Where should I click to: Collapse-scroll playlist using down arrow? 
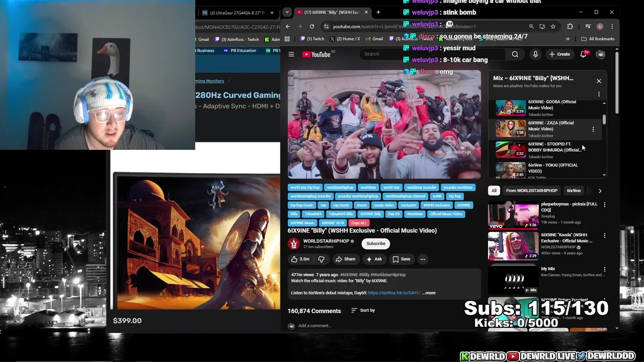[604, 175]
